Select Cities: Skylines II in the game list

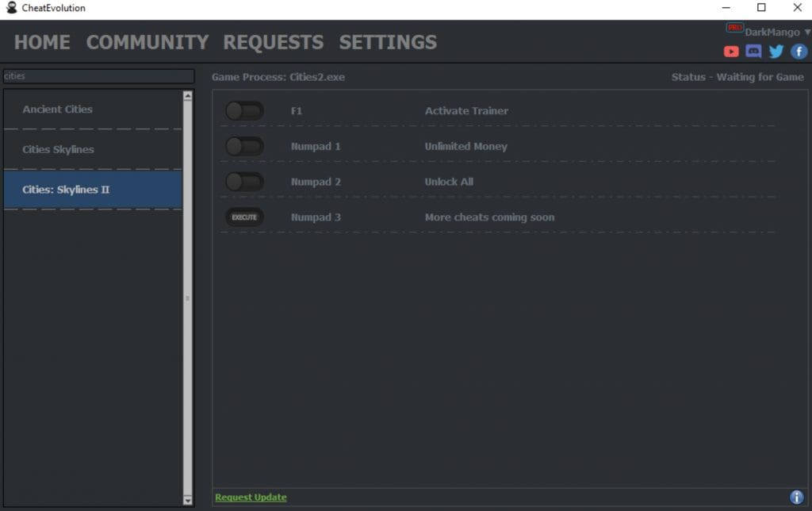click(x=94, y=190)
